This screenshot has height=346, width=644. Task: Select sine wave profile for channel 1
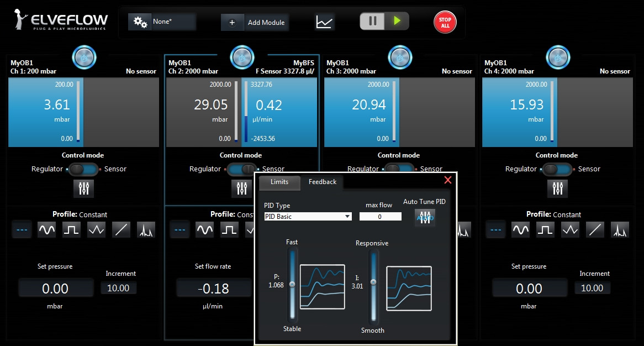[x=46, y=229]
